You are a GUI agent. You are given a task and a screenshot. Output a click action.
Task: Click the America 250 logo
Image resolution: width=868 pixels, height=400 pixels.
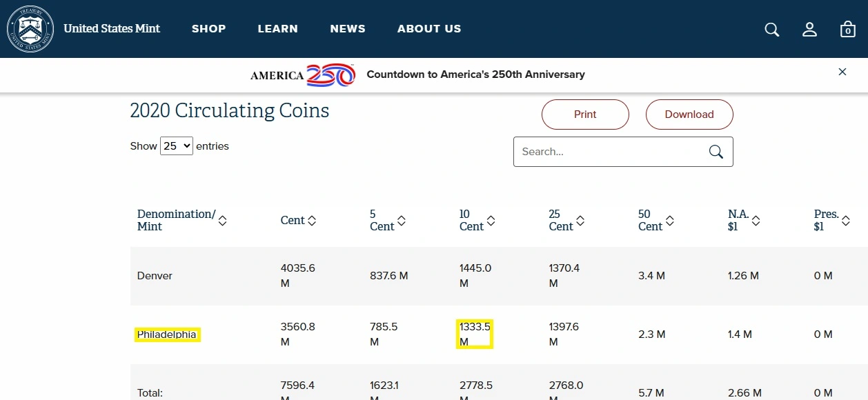302,74
